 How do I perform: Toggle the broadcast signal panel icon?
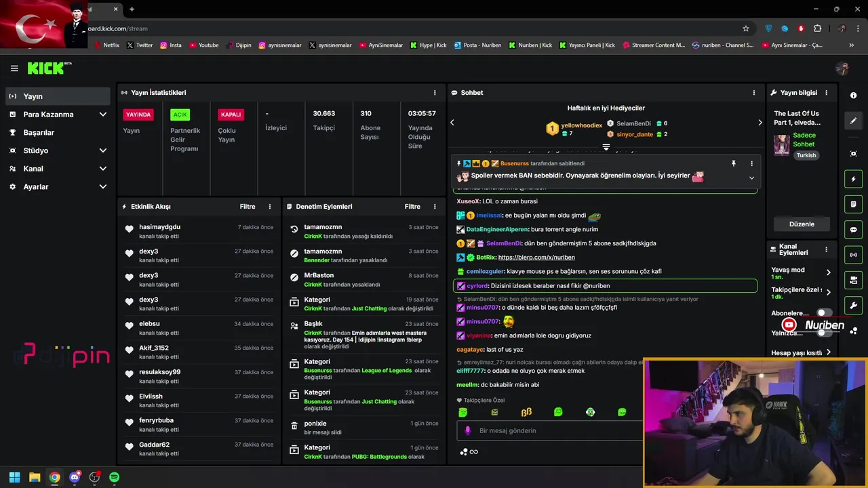click(853, 255)
